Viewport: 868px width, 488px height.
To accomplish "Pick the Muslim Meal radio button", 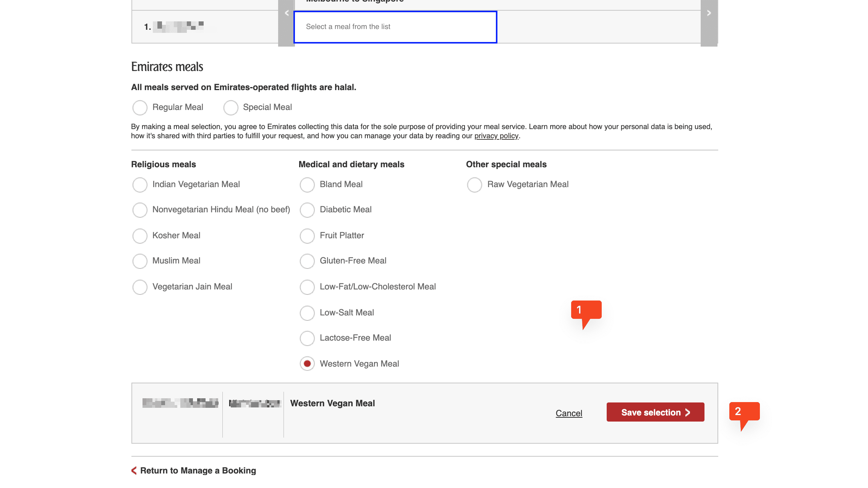I will click(140, 261).
